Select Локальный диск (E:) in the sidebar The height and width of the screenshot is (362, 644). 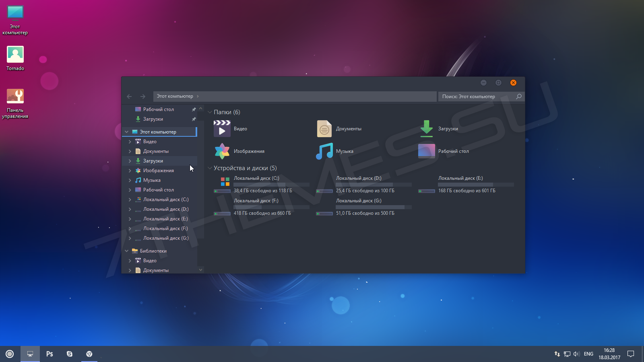165,219
